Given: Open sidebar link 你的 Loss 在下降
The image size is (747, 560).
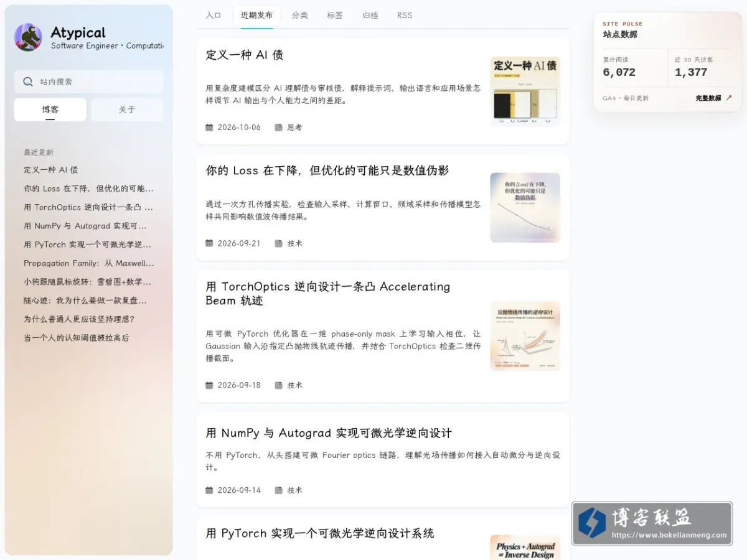Looking at the screenshot, I should tap(88, 189).
